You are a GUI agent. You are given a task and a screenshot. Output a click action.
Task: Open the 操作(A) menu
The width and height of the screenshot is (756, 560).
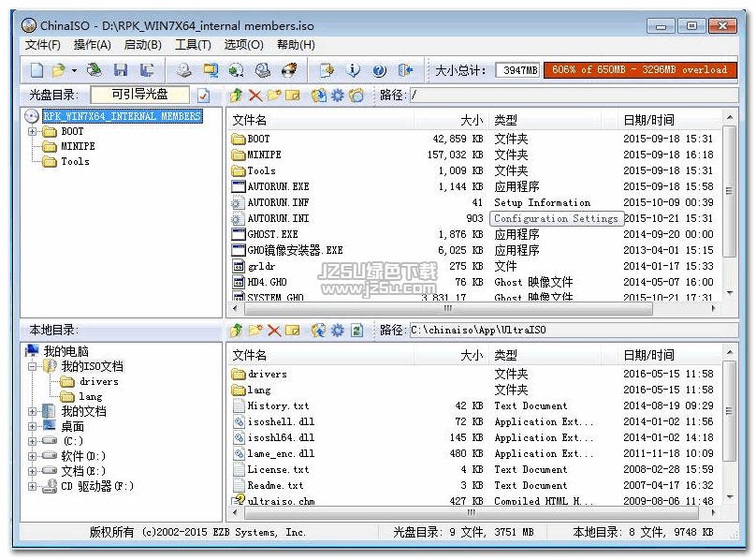[x=92, y=45]
